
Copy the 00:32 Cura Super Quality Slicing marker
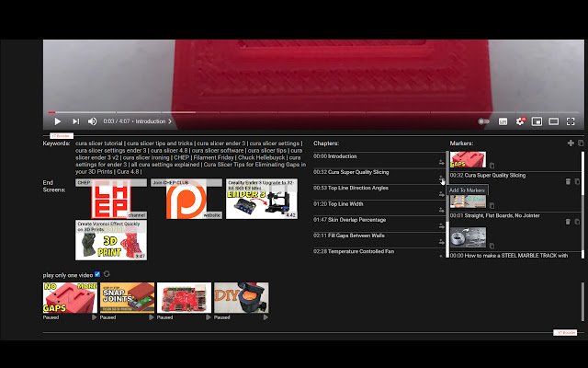(577, 181)
